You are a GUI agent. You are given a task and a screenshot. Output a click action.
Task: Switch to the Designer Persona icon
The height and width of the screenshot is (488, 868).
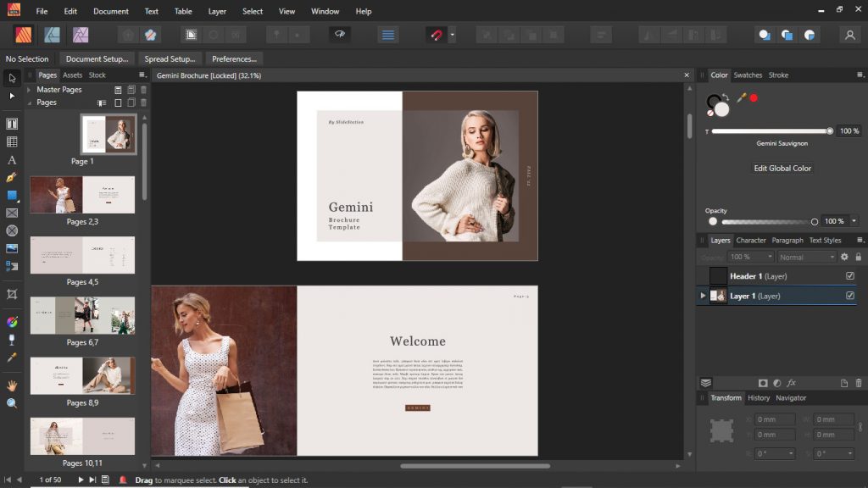[53, 35]
